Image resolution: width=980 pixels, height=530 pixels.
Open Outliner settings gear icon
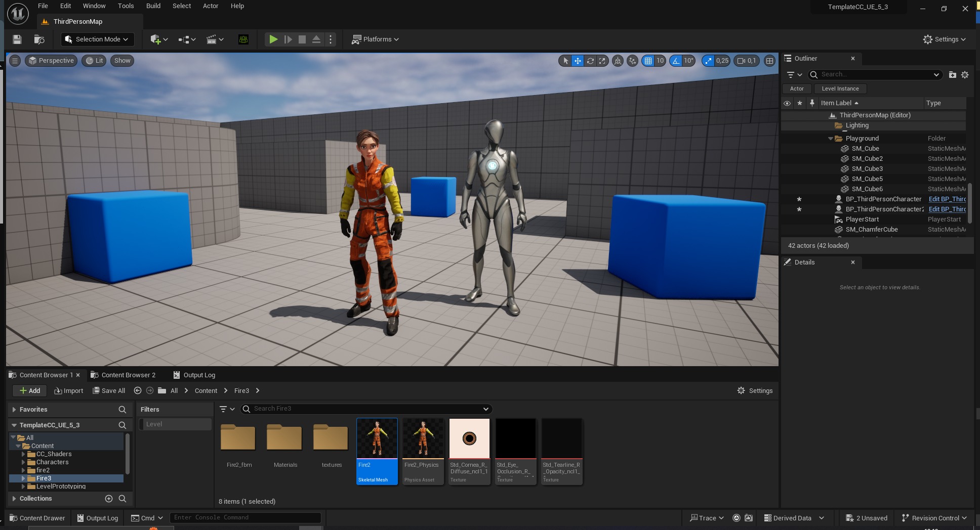[965, 75]
